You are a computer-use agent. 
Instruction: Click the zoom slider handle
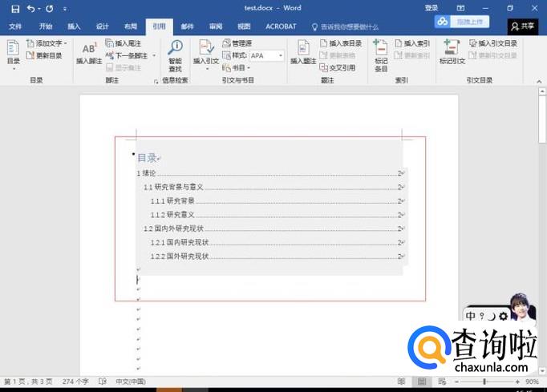tap(484, 382)
